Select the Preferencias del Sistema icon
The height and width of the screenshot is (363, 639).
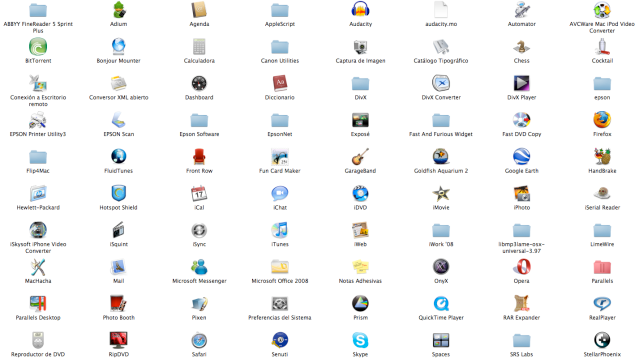tap(280, 303)
